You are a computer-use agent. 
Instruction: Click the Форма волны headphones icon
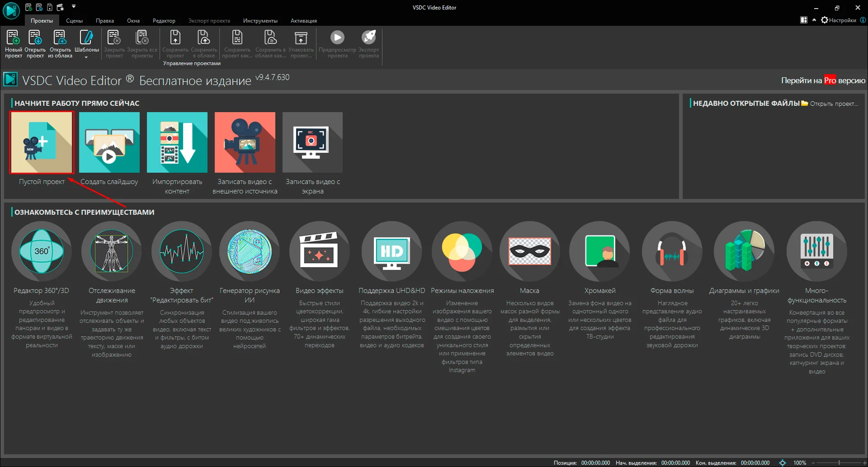coord(672,251)
